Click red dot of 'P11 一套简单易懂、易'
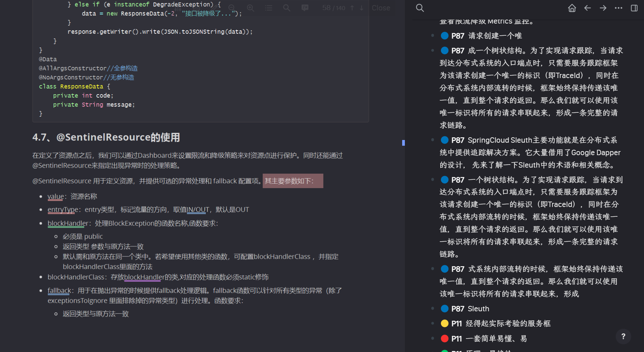Image resolution: width=644 pixels, height=352 pixels. (x=445, y=339)
